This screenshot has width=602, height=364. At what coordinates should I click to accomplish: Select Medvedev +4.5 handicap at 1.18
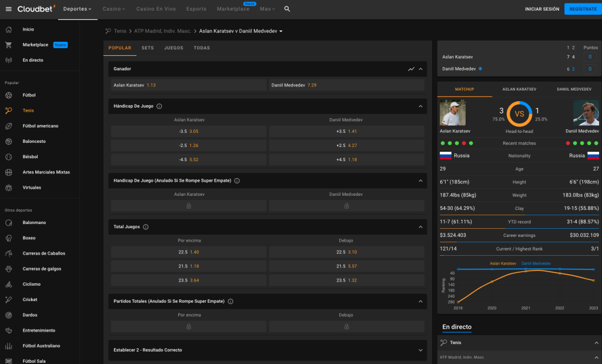(x=347, y=160)
